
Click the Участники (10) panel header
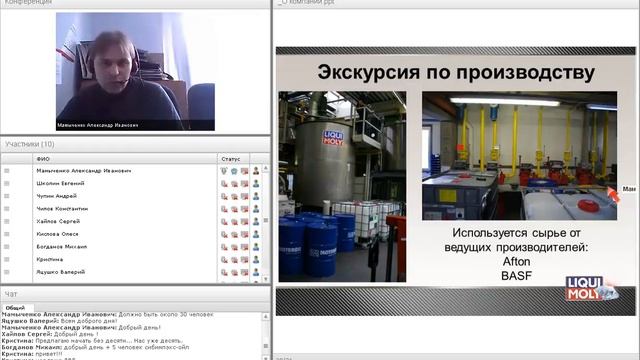pyautogui.click(x=136, y=144)
